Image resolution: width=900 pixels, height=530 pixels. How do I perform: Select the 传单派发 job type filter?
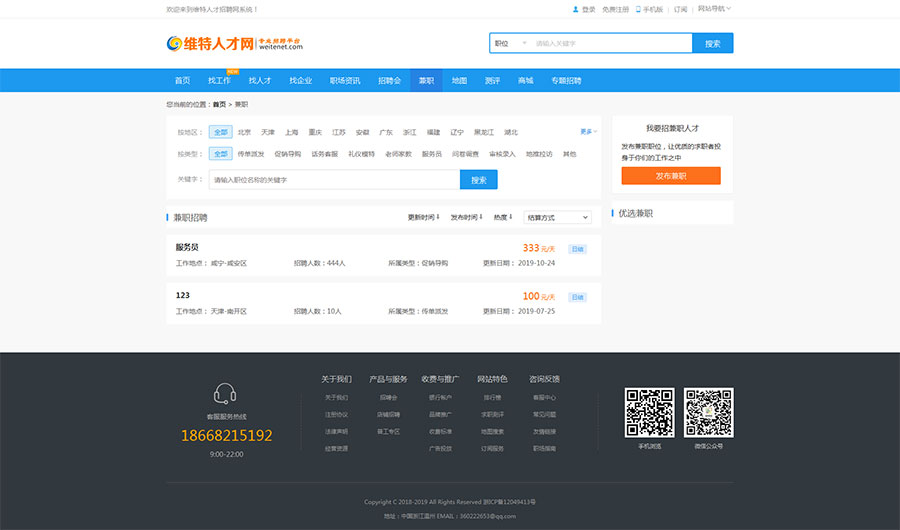pos(251,154)
